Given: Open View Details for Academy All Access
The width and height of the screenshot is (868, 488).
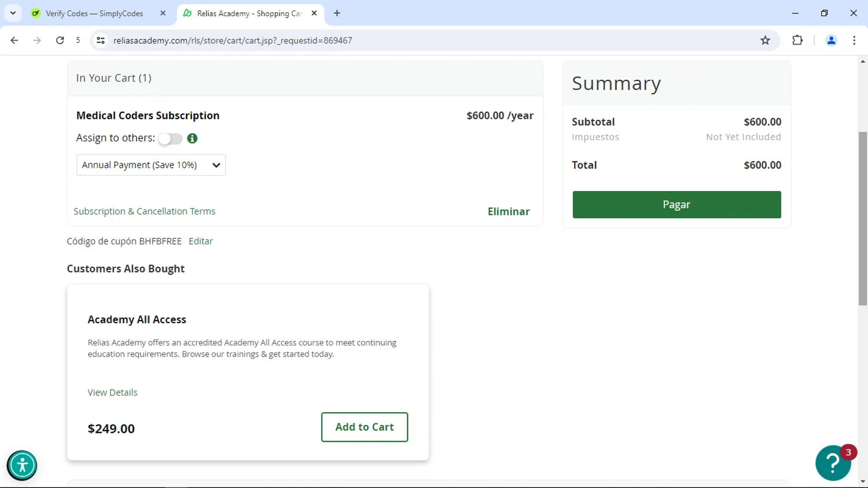Looking at the screenshot, I should (x=112, y=392).
